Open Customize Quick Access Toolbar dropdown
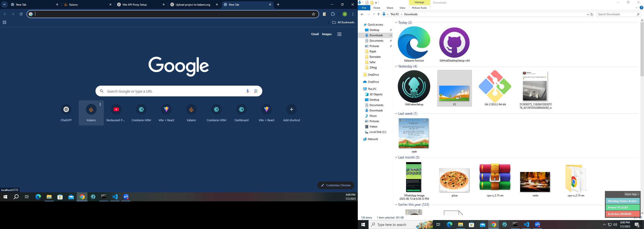Screen dimensions: 644x229 point(376,3)
